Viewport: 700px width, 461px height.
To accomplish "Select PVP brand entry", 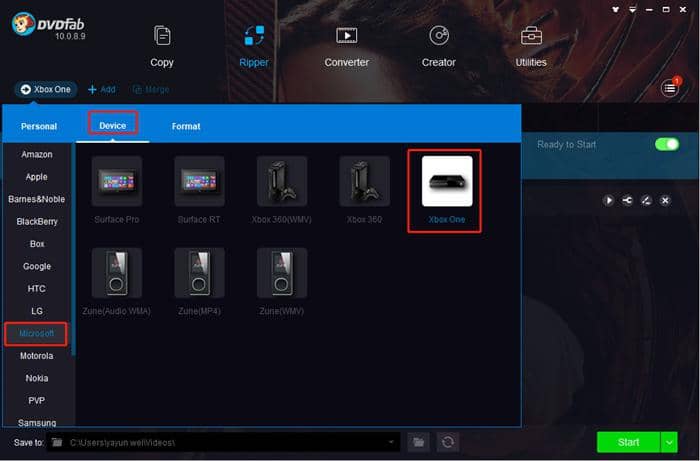I will click(37, 400).
